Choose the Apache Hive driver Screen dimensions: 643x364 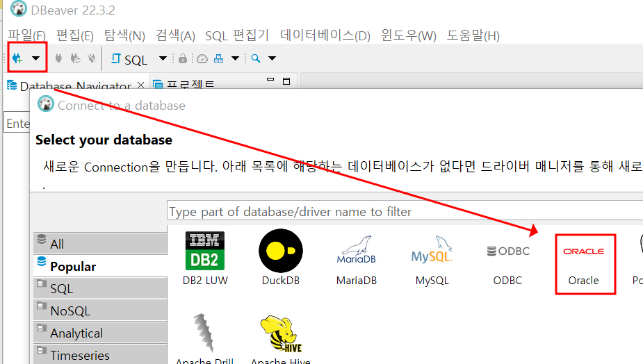[x=281, y=339]
